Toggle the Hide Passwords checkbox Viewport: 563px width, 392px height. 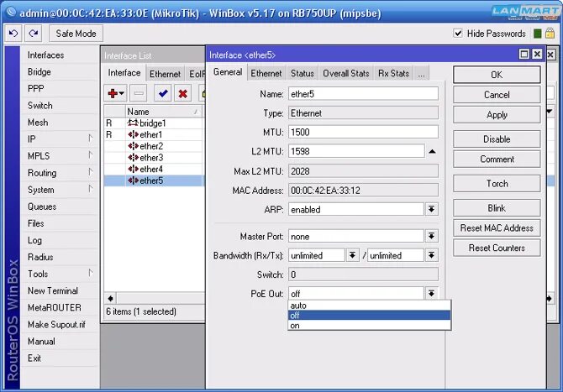coord(458,34)
